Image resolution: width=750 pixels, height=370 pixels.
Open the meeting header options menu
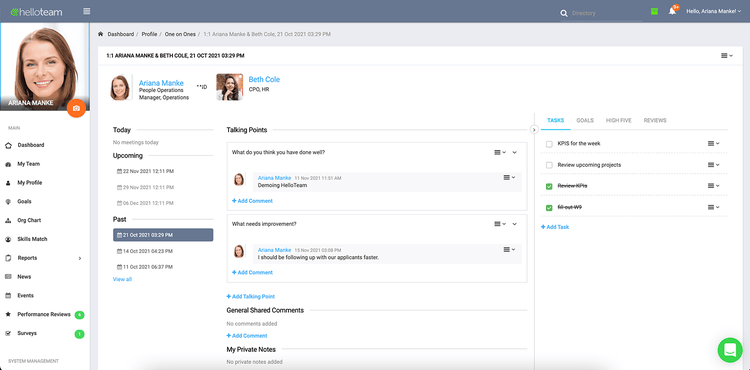coord(727,56)
